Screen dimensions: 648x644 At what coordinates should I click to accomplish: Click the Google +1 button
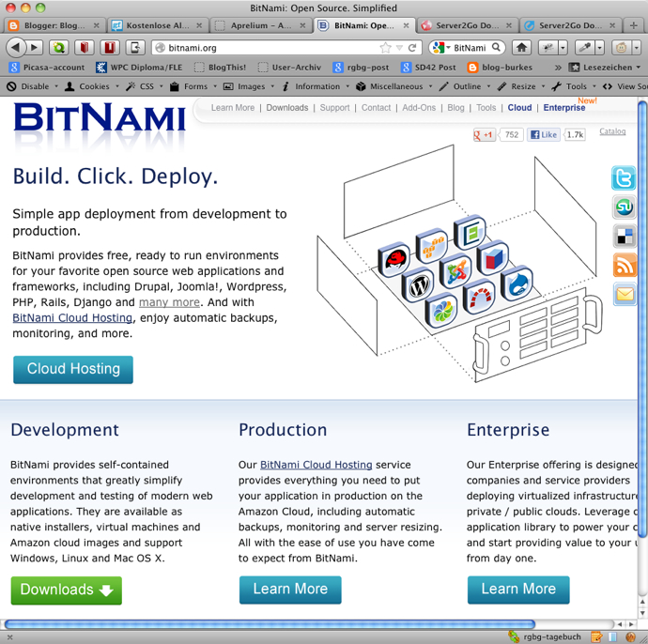pyautogui.click(x=484, y=134)
